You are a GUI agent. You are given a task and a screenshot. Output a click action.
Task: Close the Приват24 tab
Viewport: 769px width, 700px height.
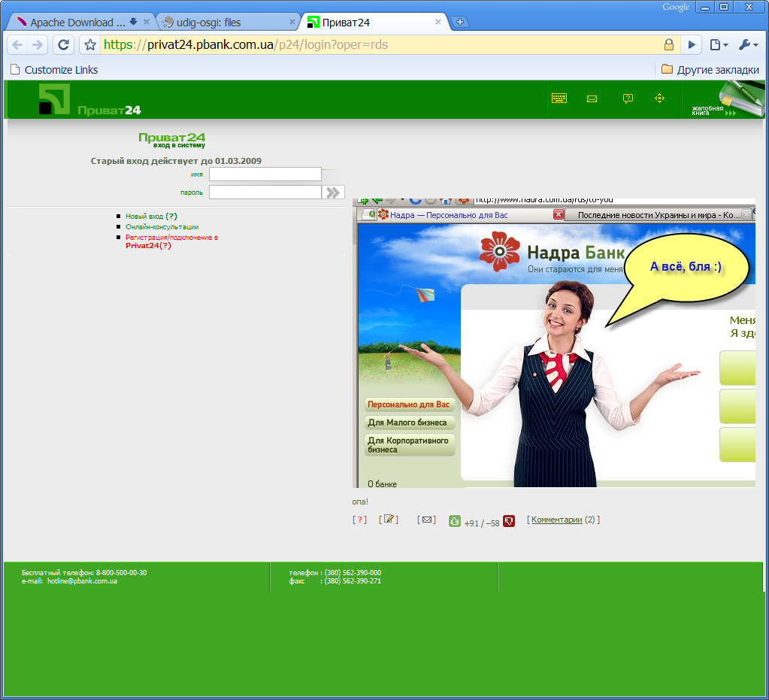[x=438, y=22]
